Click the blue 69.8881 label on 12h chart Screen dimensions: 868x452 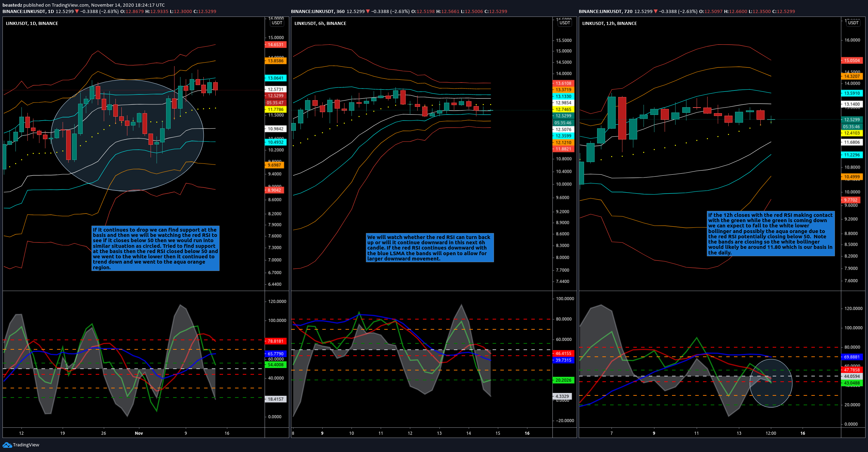point(852,357)
